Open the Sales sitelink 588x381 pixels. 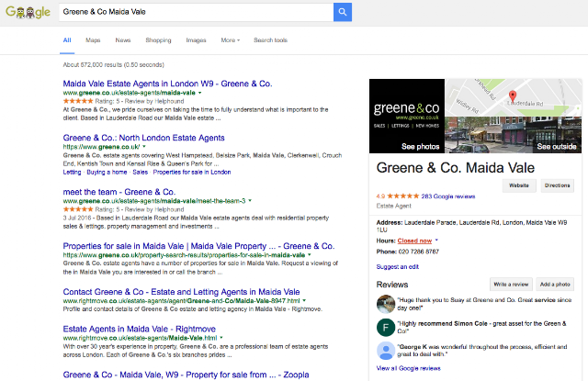pyautogui.click(x=141, y=172)
